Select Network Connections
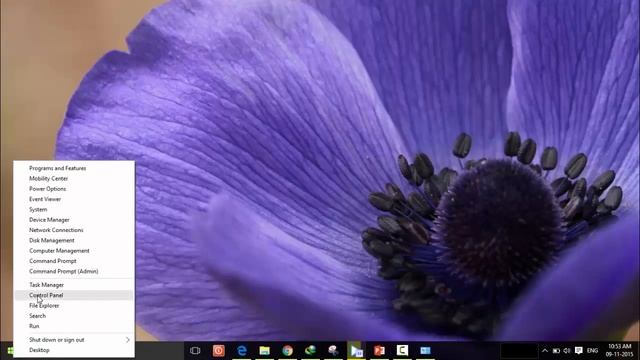 [x=74, y=230]
